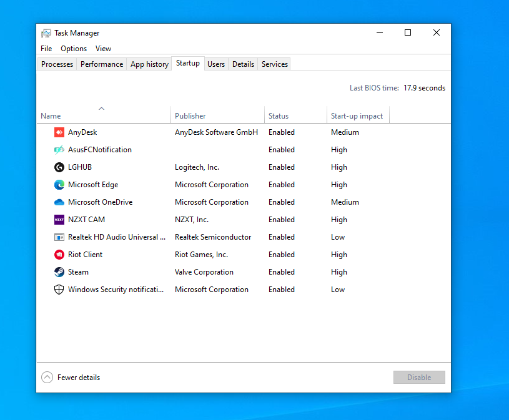Select the Microsoft OneDrive entry name
509x420 pixels.
tap(101, 202)
